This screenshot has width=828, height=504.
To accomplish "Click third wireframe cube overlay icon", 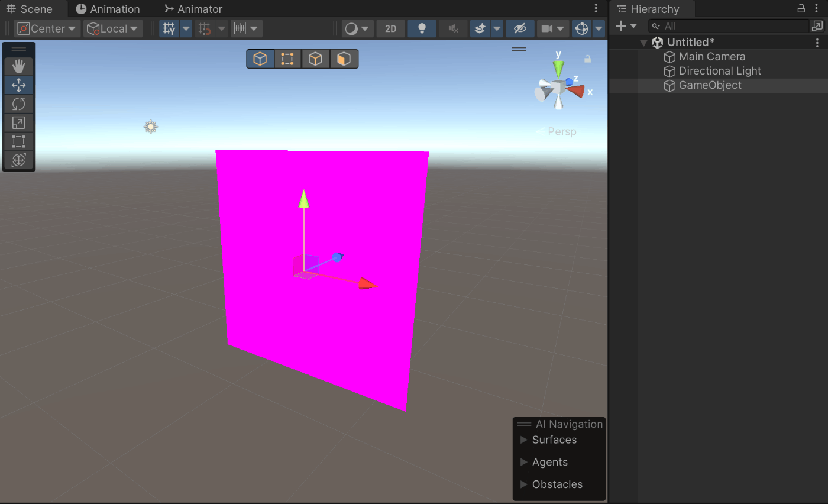I will click(x=316, y=59).
